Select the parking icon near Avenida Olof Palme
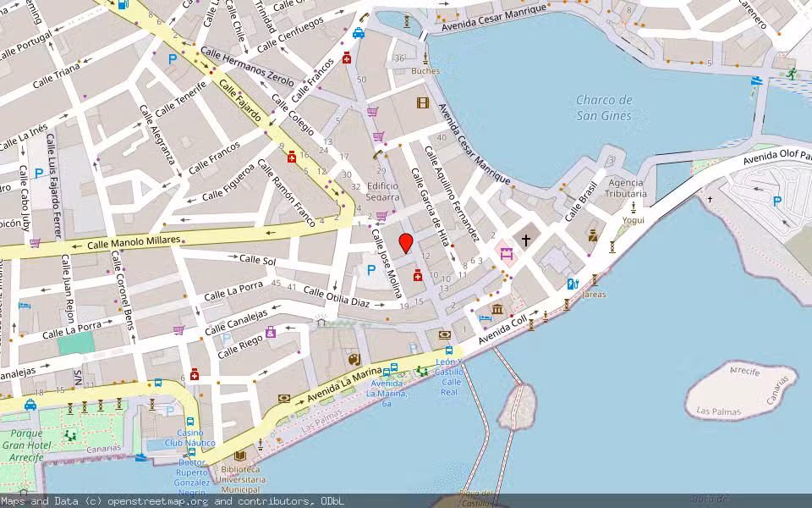 (x=776, y=202)
